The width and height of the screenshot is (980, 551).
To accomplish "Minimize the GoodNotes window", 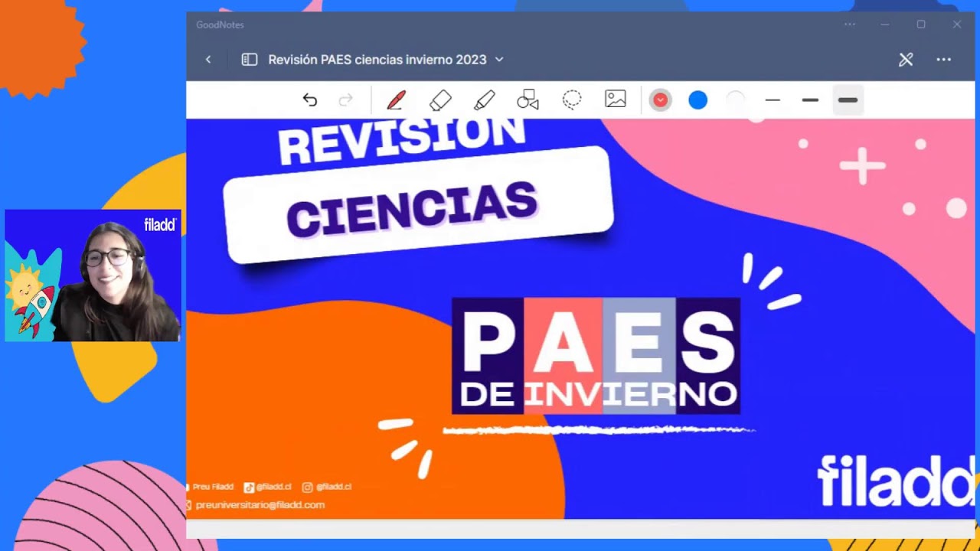I will [885, 24].
